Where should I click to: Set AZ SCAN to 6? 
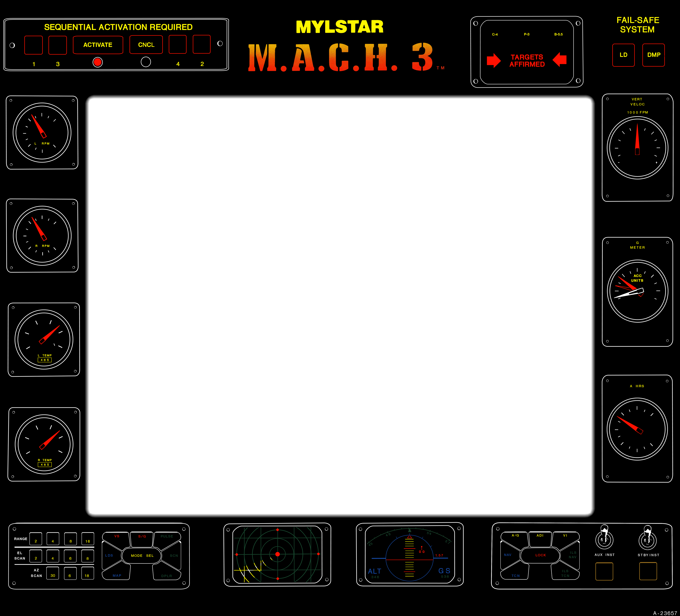(70, 573)
